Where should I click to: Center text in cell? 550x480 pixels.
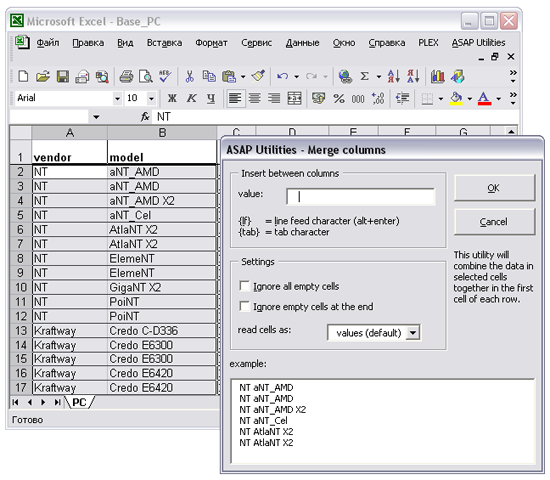pyautogui.click(x=254, y=98)
